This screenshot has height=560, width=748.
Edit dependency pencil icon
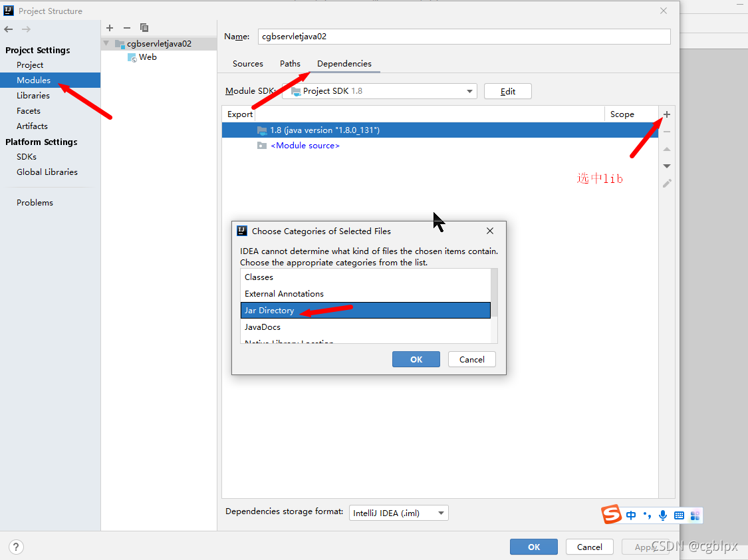coord(667,183)
